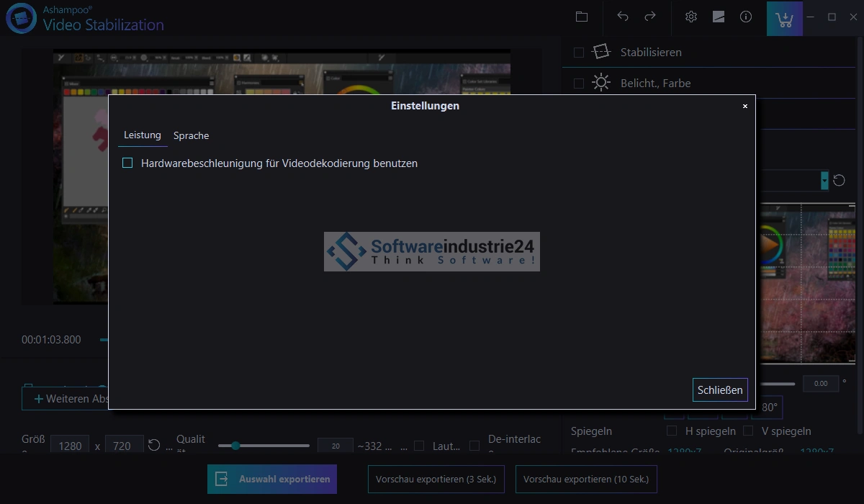Click the reset arrow beside the dropdown on the right
This screenshot has width=864, height=504.
coord(839,180)
